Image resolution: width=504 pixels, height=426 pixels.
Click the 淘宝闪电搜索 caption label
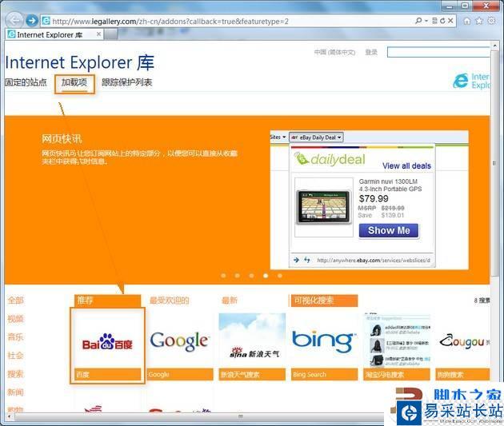pos(397,374)
